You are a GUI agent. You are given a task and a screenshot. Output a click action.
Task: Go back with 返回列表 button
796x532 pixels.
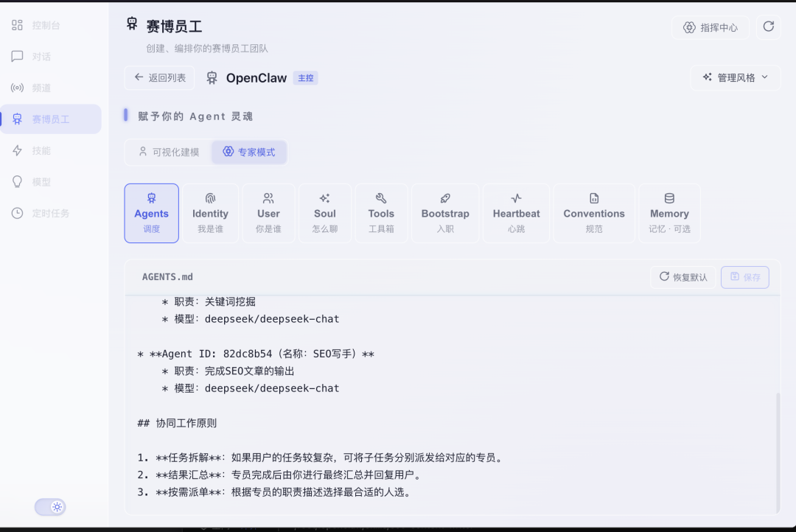click(x=159, y=77)
